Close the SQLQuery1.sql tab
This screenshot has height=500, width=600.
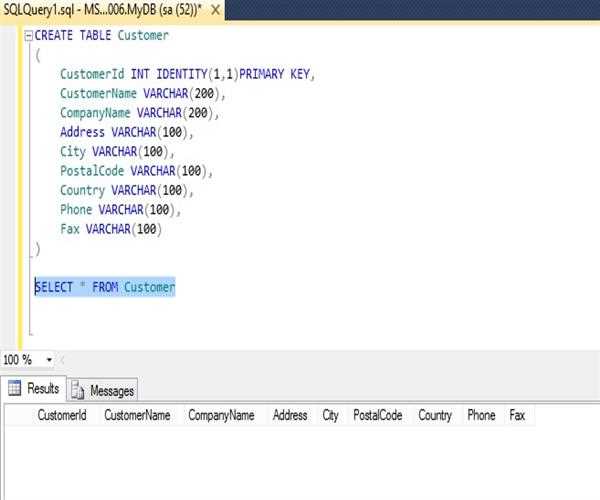(216, 9)
